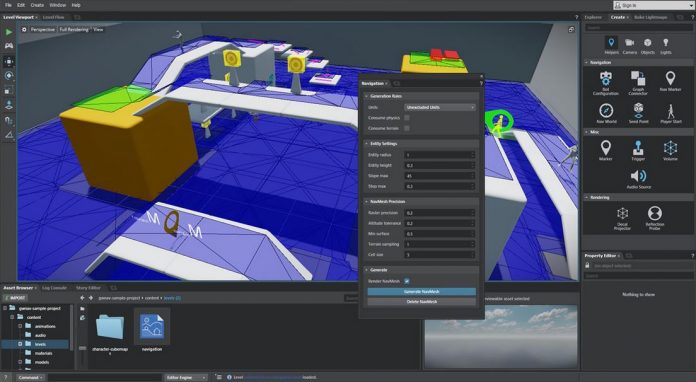Open the Window menu
Viewport: 696px width, 382px height.
[x=57, y=5]
